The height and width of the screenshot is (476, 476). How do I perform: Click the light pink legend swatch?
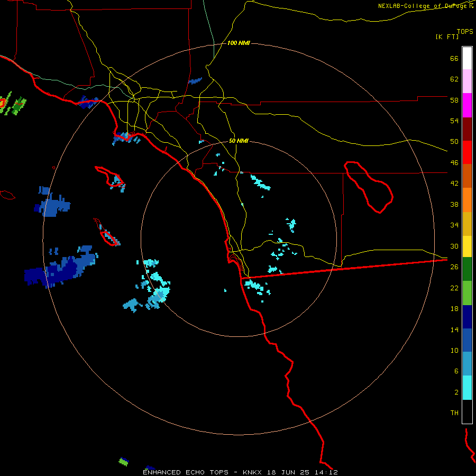point(467,81)
